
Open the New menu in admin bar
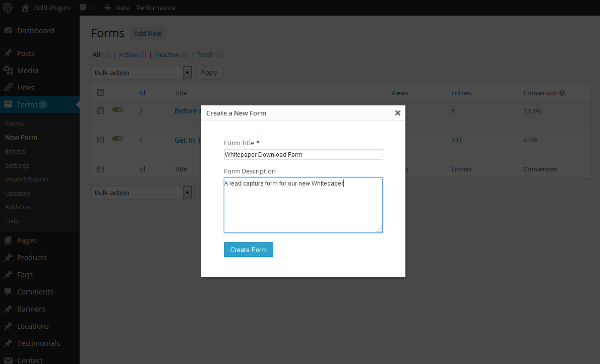(x=116, y=8)
